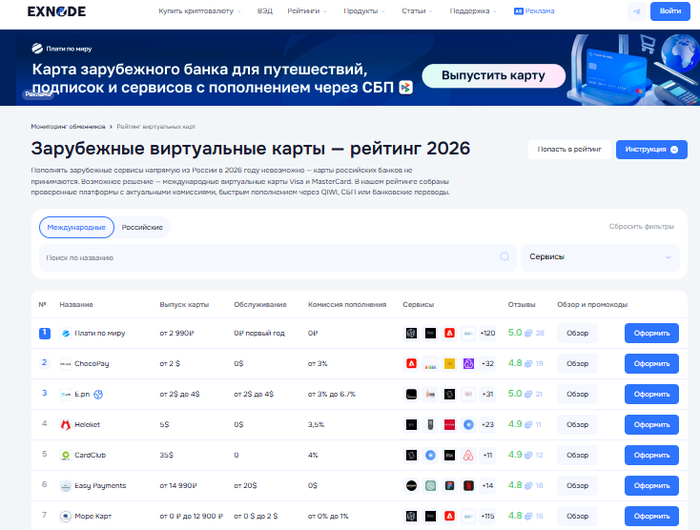Expand the Купить криптовалюту menu

coord(199,12)
